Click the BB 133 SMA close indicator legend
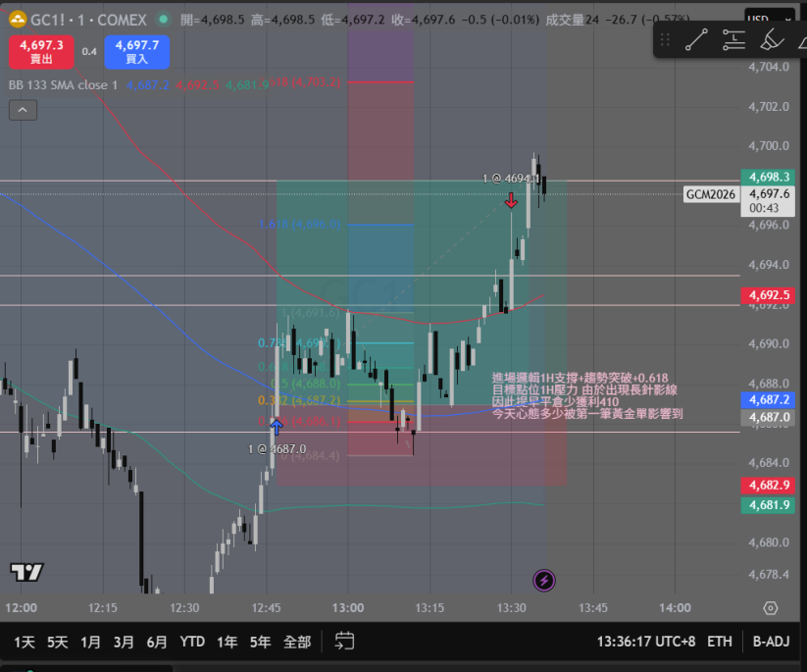The image size is (807, 672). 63,85
